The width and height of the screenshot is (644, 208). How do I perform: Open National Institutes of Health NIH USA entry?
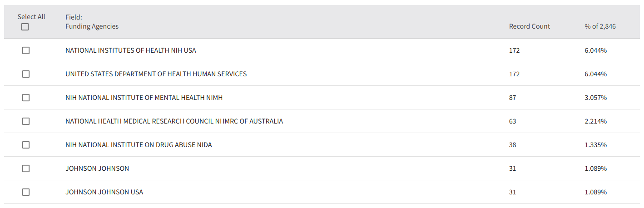[x=131, y=50]
